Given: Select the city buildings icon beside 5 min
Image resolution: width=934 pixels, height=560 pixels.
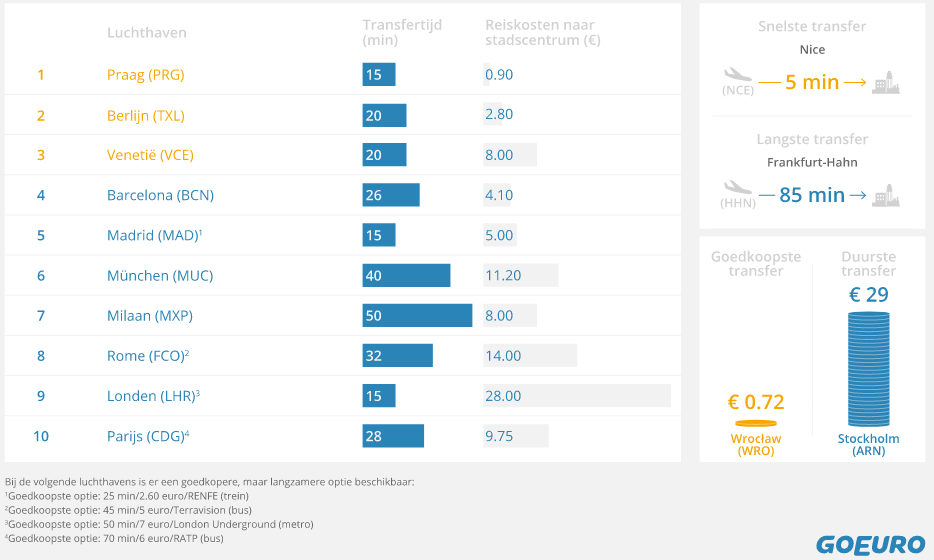Looking at the screenshot, I should (x=885, y=83).
